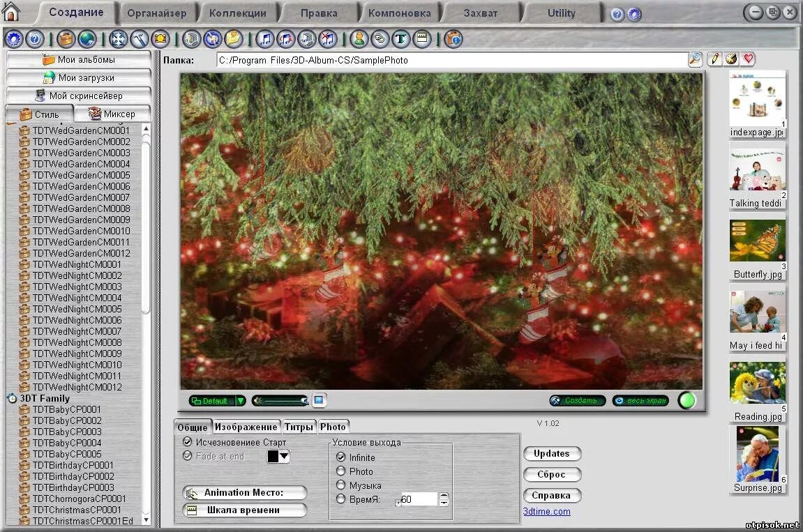Open settings via the gear toolbar icon
Screen dimensions: 803x532
pyautogui.click(x=13, y=39)
